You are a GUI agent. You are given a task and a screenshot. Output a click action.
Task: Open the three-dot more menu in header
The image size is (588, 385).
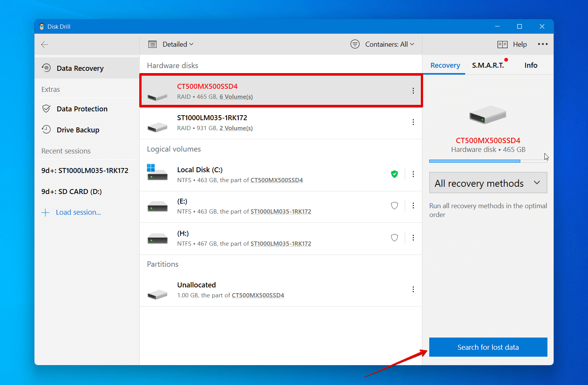[542, 44]
